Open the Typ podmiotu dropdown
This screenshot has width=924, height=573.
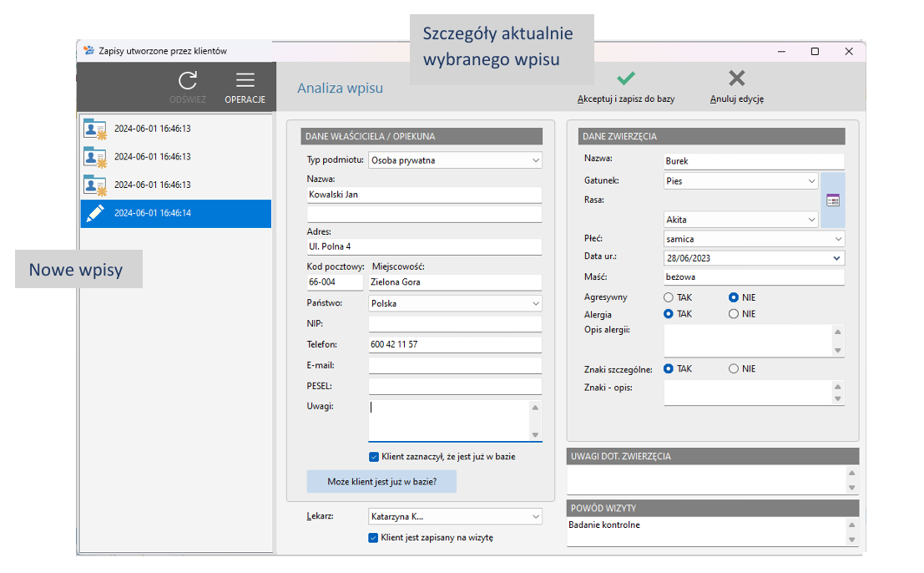tap(455, 160)
